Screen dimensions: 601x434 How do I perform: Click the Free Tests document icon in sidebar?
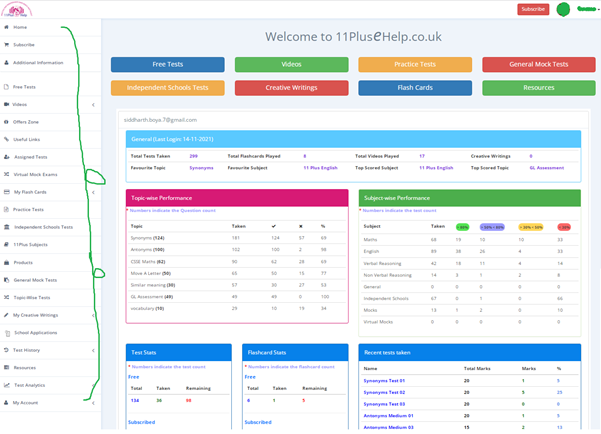coord(6,87)
